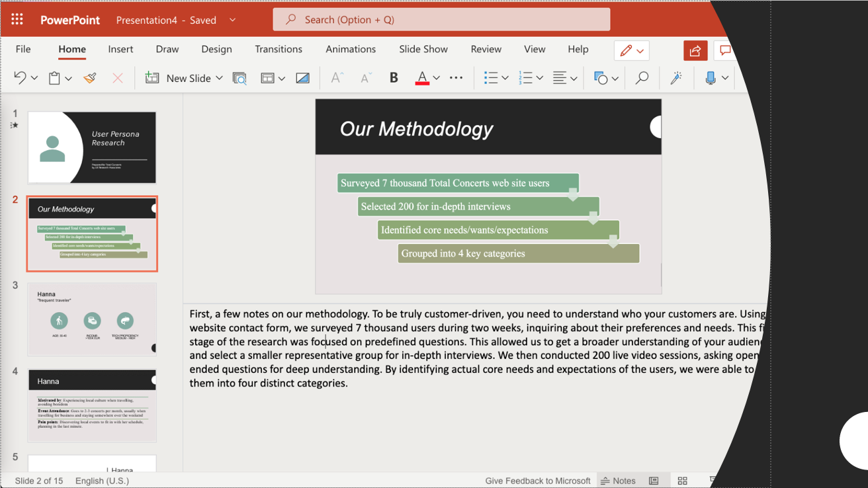This screenshot has width=868, height=488.
Task: Toggle the Notes pane button
Action: click(x=618, y=481)
